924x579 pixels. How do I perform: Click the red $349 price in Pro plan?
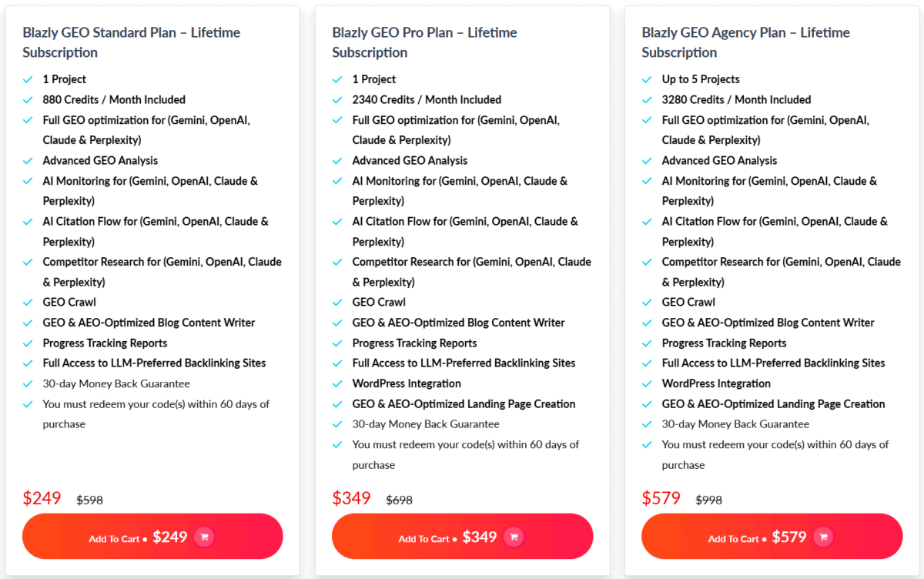click(x=351, y=498)
